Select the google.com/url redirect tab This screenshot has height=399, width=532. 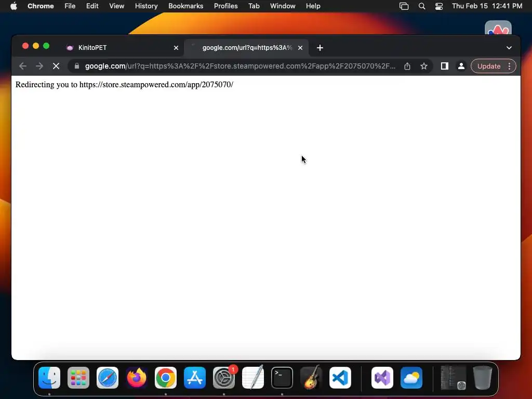(246, 48)
